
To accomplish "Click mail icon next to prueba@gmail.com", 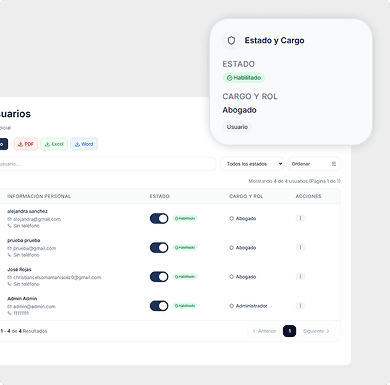I will tap(9, 248).
